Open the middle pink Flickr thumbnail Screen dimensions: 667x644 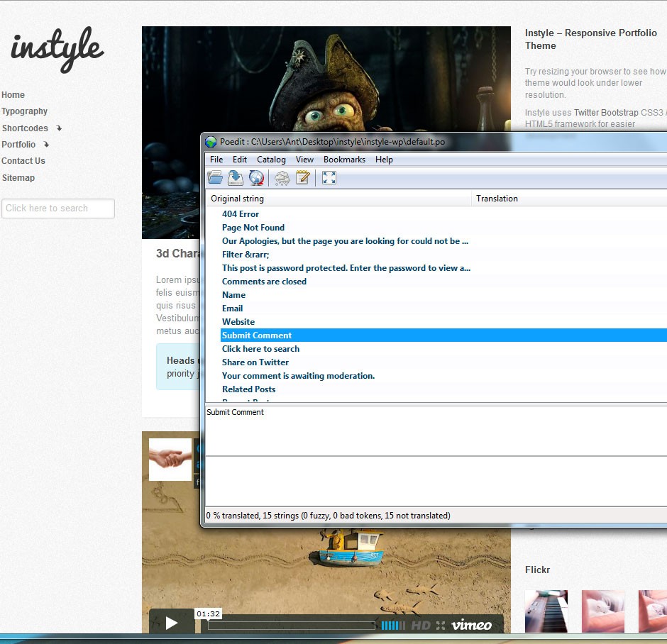click(x=603, y=611)
